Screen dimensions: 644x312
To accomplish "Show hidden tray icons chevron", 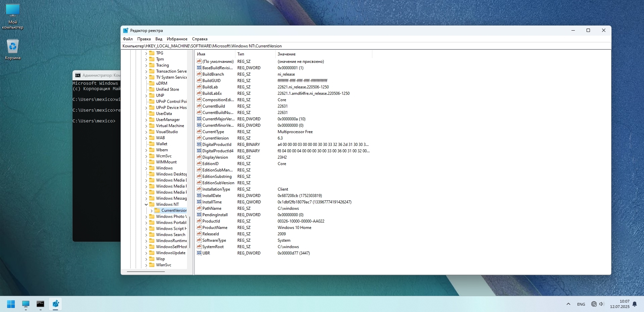I will (568, 304).
